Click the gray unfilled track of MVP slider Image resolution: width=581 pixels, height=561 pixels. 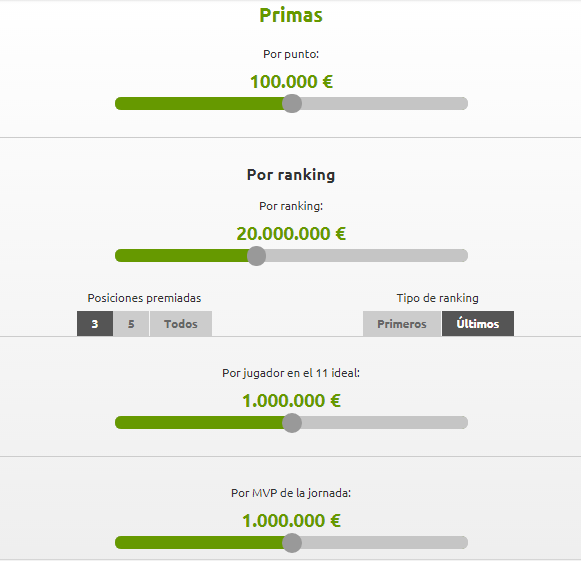[385, 543]
